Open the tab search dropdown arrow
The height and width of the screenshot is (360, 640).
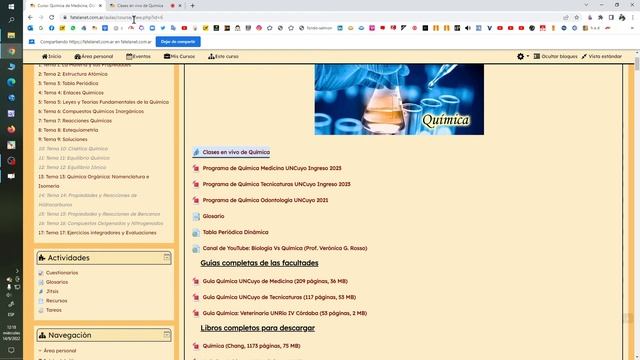(586, 5)
